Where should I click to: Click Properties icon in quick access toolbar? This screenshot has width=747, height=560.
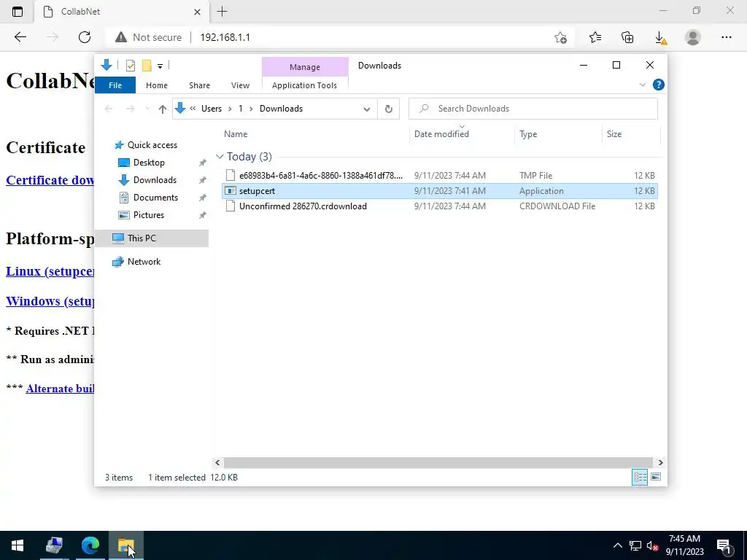(131, 66)
